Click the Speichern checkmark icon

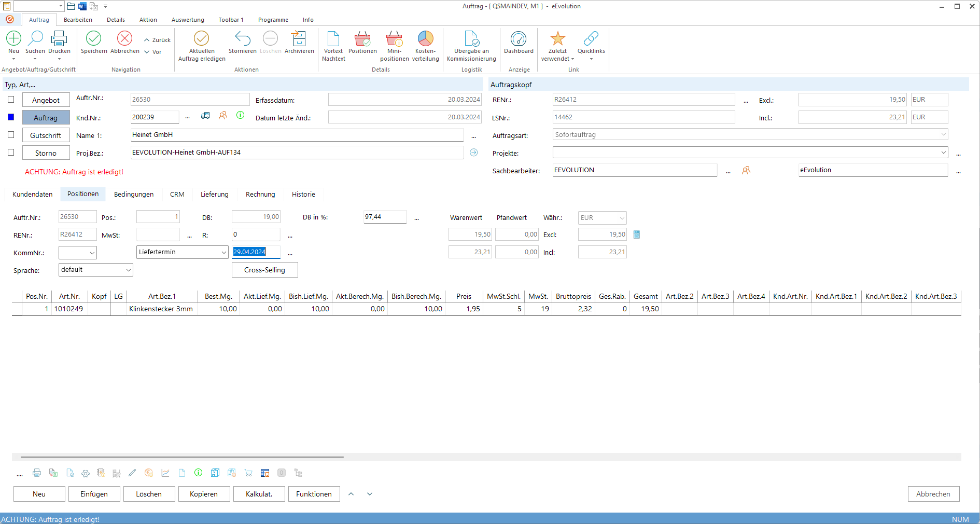[94, 38]
